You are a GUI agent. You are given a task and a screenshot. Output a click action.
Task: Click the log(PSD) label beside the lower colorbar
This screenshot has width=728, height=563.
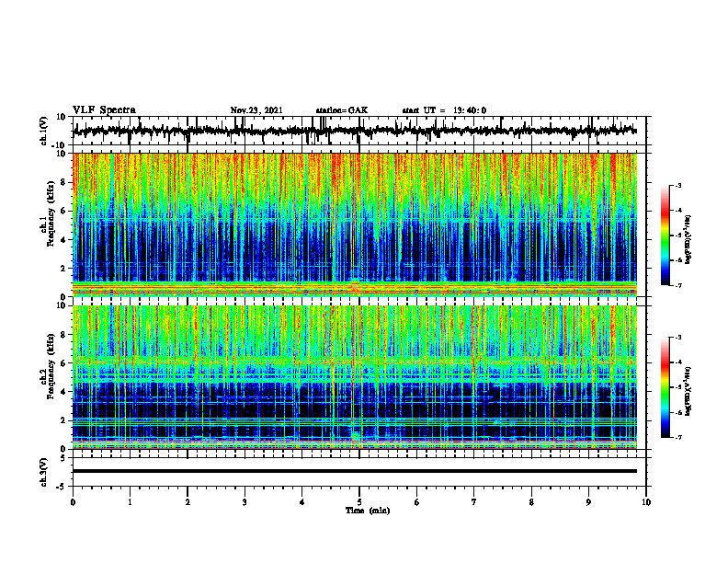(688, 391)
